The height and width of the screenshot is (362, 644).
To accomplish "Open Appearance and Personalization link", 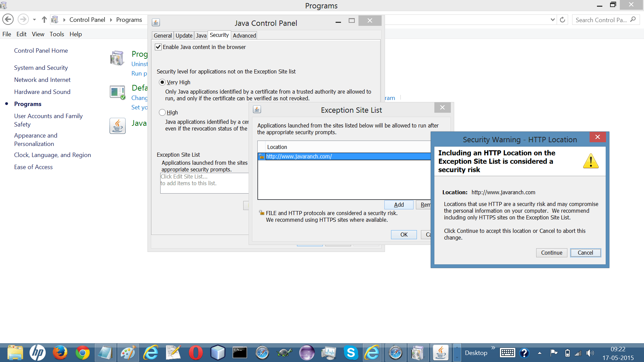I will 36,140.
